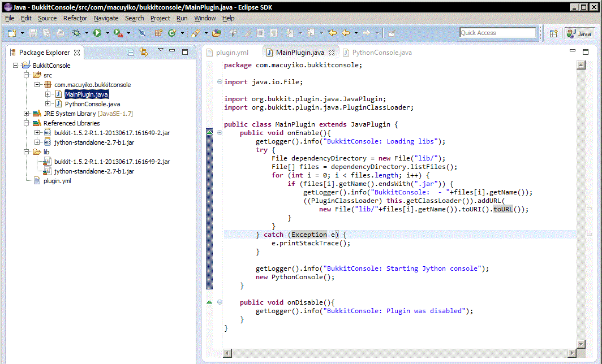Toggle folding of the import block

point(220,82)
